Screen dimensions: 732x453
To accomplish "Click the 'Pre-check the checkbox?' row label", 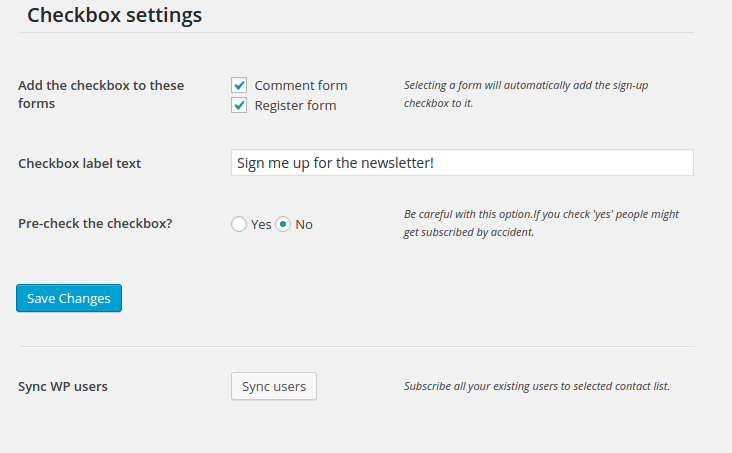I will (95, 224).
